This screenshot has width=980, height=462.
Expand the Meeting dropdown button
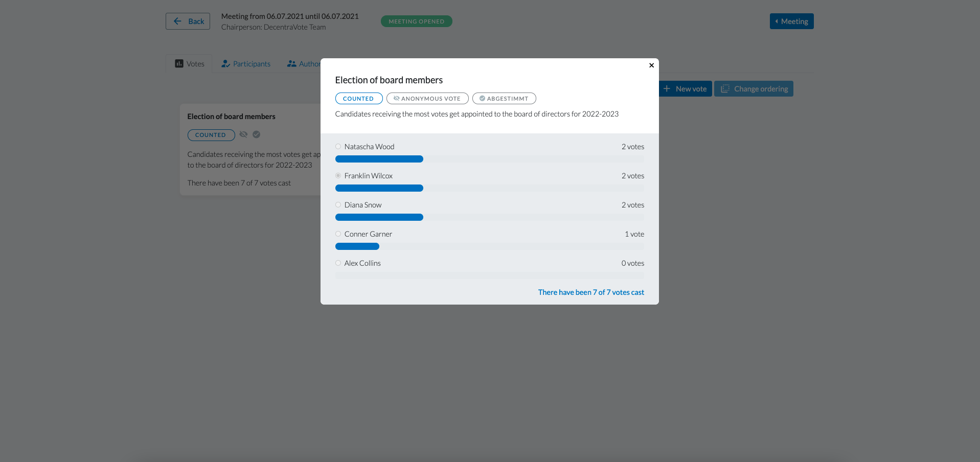coord(791,21)
